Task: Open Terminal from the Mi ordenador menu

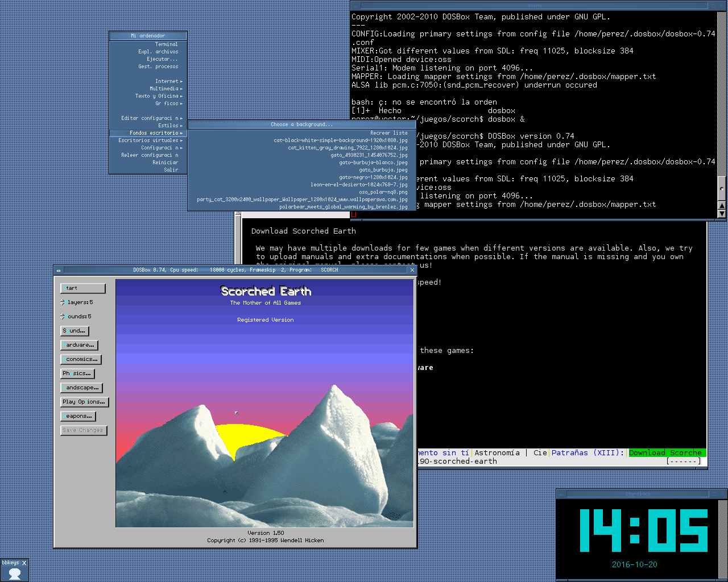Action: click(x=148, y=44)
